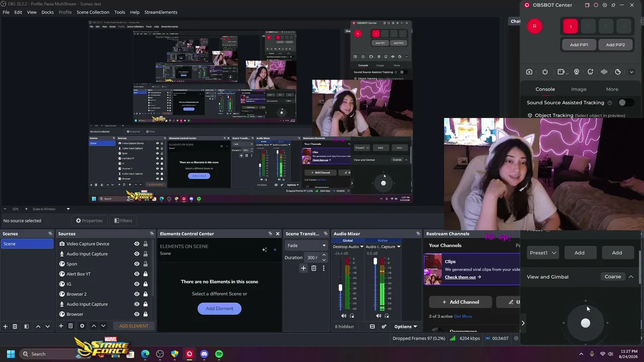
Task: Click the red R device button
Action: [534, 26]
